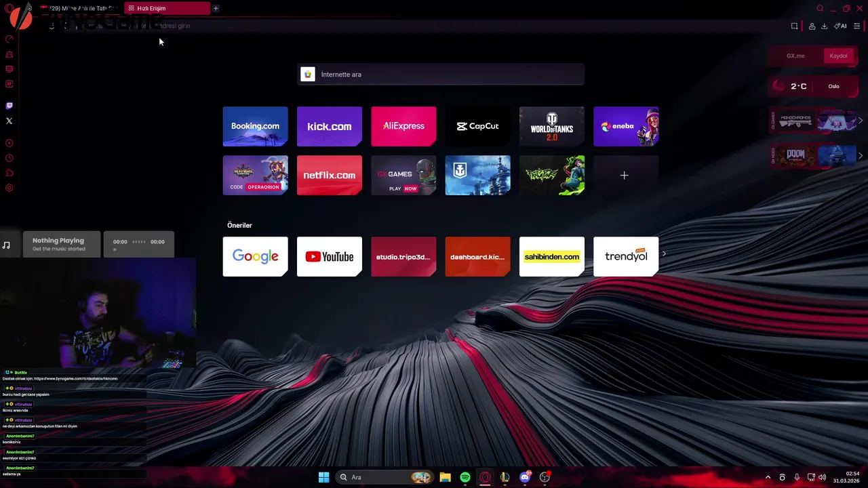Open History clock icon in sidebar
This screenshot has height=488, width=868.
click(9, 158)
